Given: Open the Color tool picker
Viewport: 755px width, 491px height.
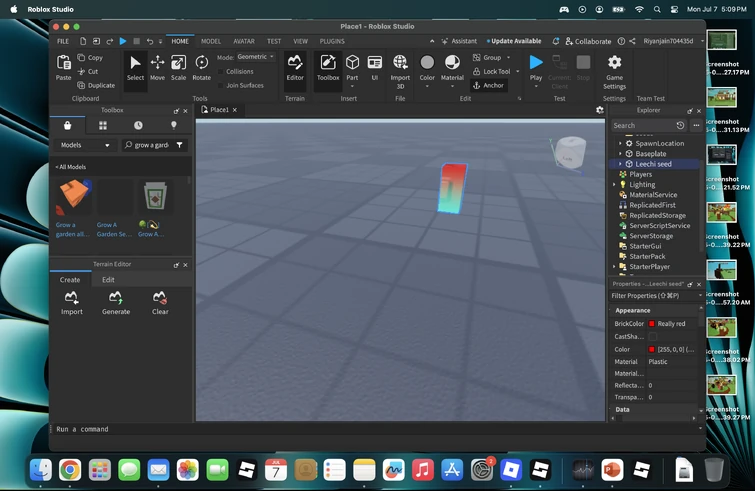Looking at the screenshot, I should click(x=427, y=70).
